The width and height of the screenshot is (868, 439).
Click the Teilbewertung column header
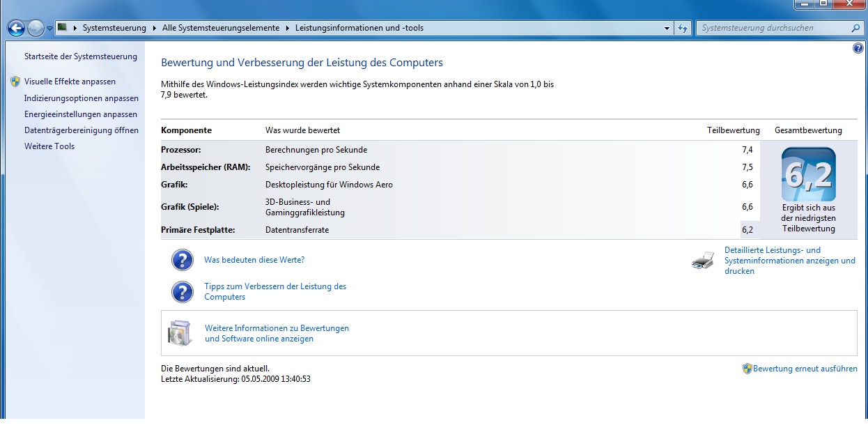(x=733, y=130)
